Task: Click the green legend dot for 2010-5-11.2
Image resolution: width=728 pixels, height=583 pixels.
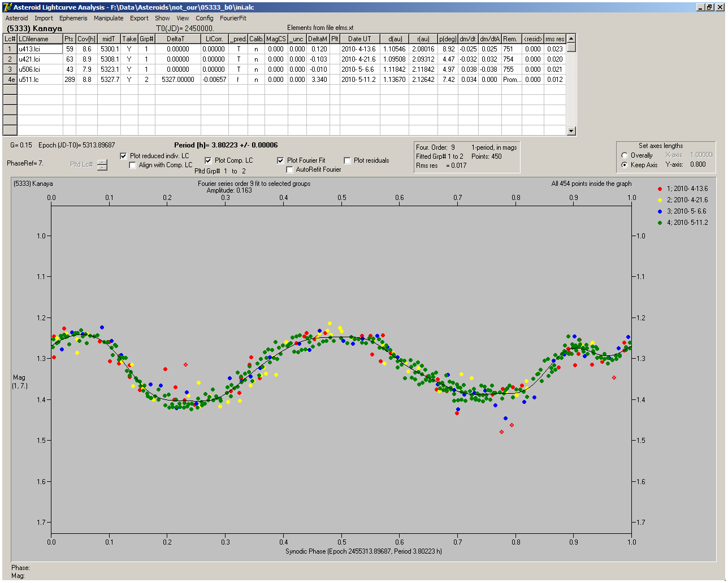Action: [x=660, y=223]
